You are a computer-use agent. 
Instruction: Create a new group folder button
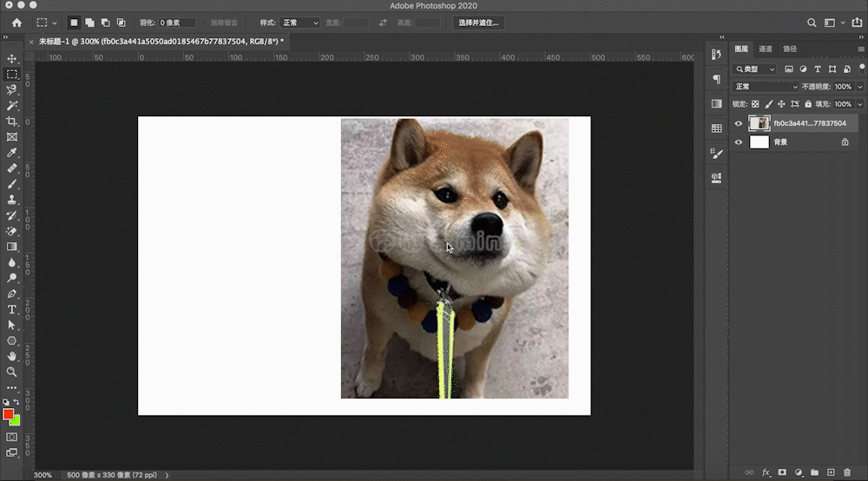point(814,472)
